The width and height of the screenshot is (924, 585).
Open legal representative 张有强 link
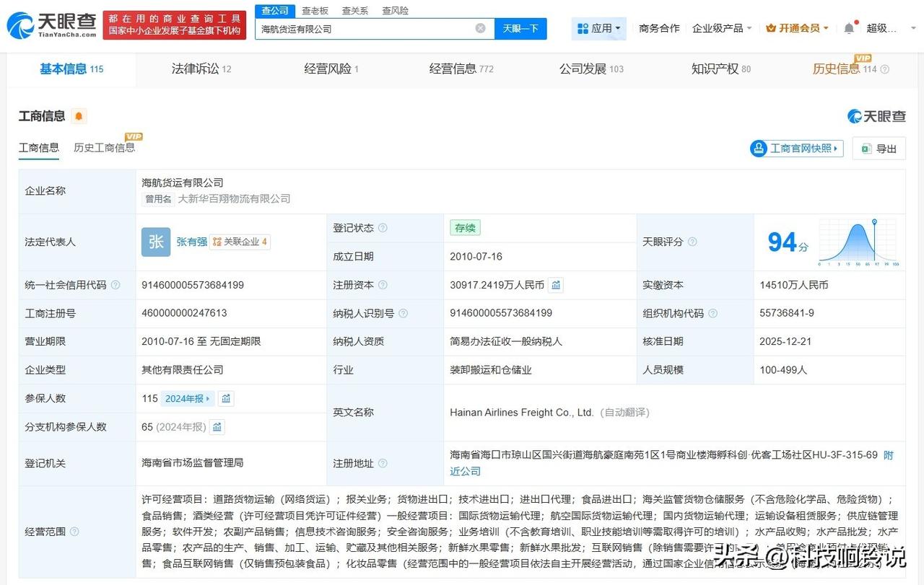[x=191, y=242]
